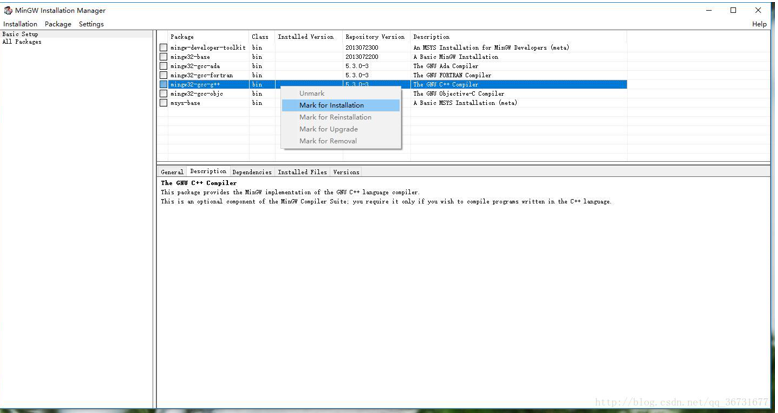Switch to the Versions tab
Image resolution: width=778 pixels, height=413 pixels.
pyautogui.click(x=346, y=172)
